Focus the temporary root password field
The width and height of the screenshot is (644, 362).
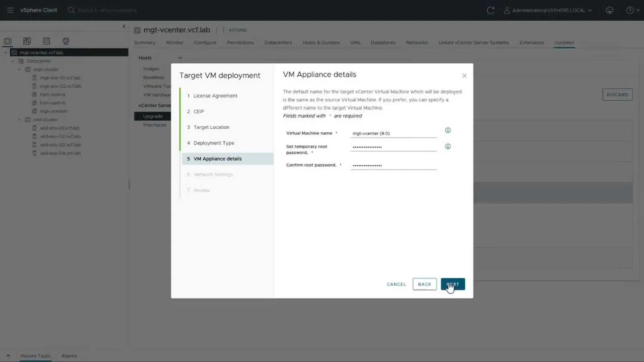393,147
